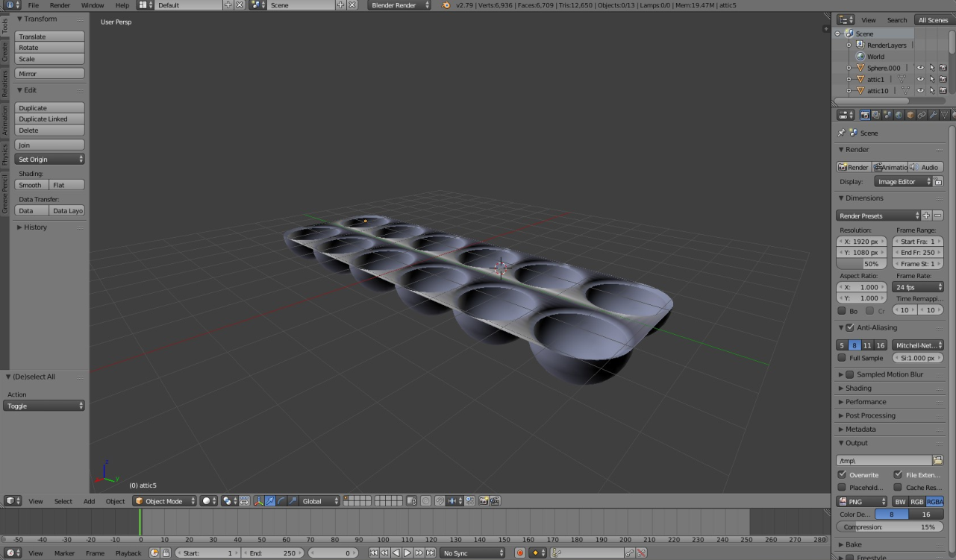The image size is (956, 560).
Task: Open the PNG file format dropdown
Action: coord(862,502)
